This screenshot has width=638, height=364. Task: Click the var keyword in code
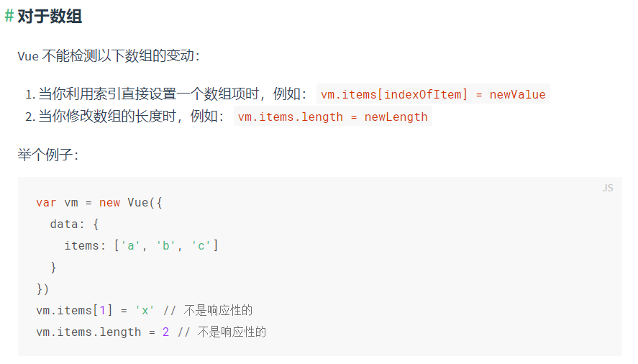tap(46, 202)
